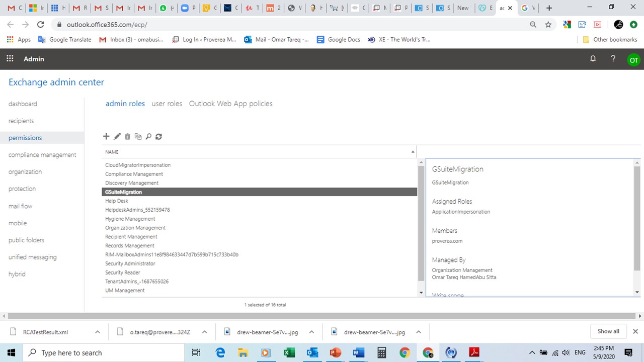Open Adobe Acrobat from taskbar
Viewport: 644px width, 362px height.
(474, 352)
